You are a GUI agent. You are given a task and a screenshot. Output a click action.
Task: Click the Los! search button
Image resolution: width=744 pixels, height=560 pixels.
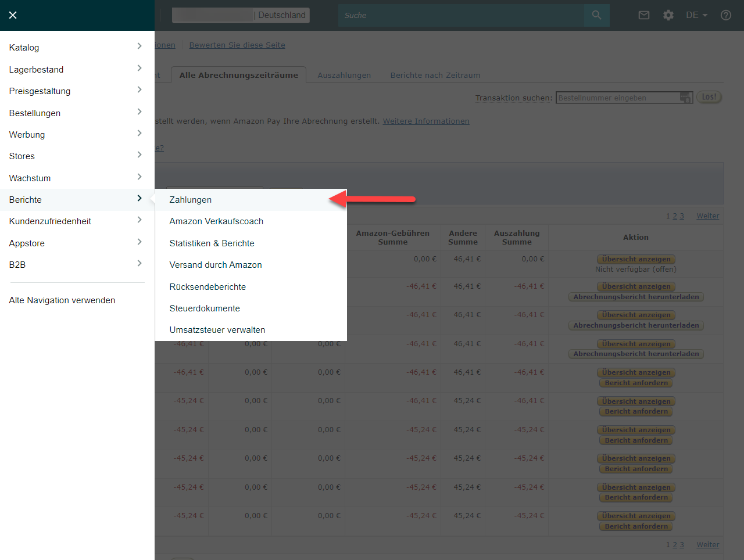tap(709, 97)
